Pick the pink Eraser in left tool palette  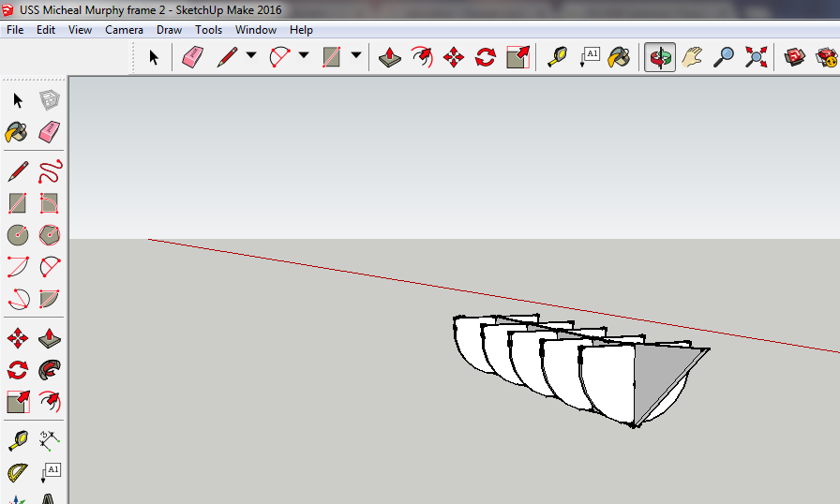coord(50,131)
